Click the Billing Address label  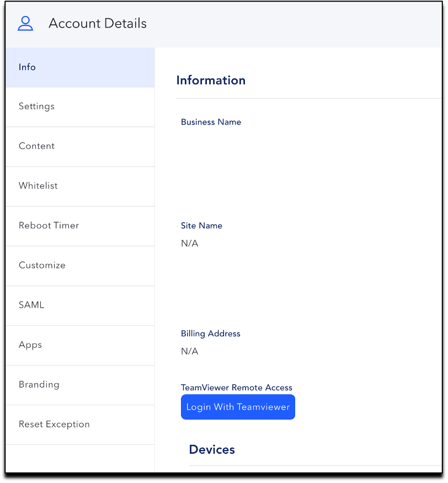click(211, 334)
